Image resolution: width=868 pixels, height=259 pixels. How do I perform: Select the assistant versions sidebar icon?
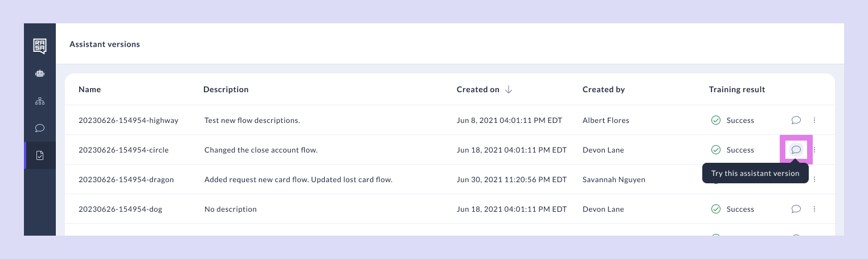point(40,155)
